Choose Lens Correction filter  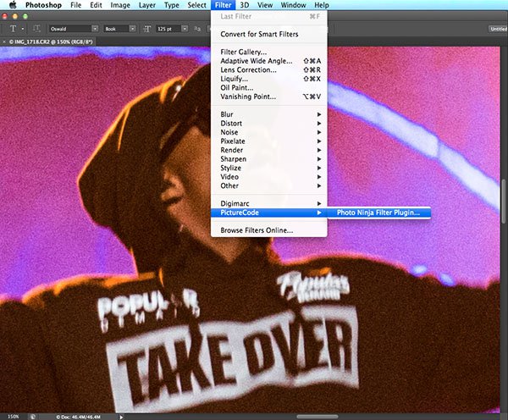(269, 69)
